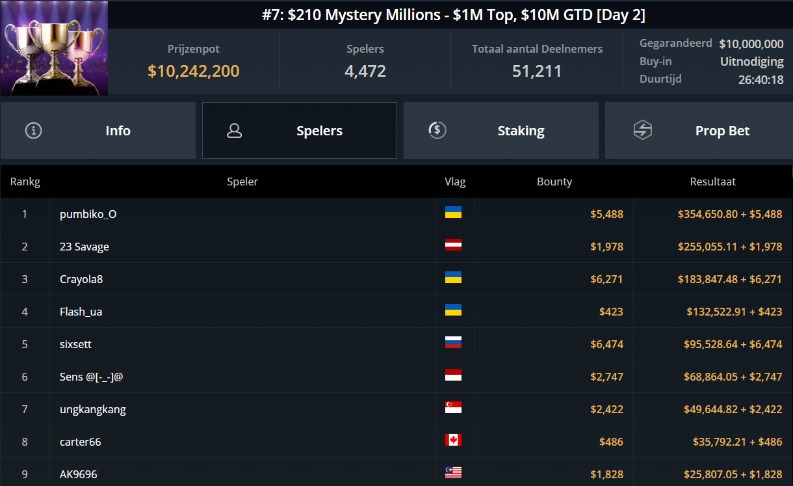Sort by the Resultaat column header
Image resolution: width=793 pixels, height=486 pixels.
(x=713, y=182)
